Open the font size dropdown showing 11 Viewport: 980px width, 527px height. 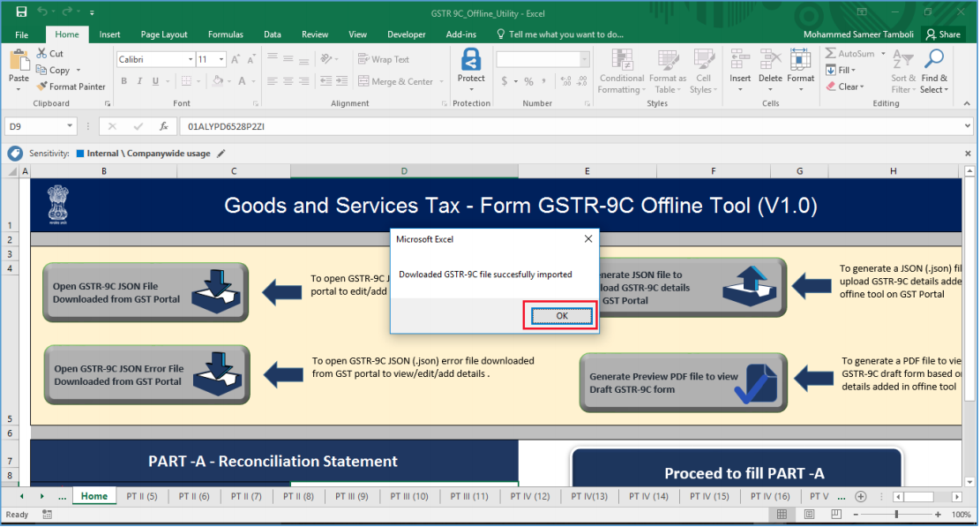221,59
